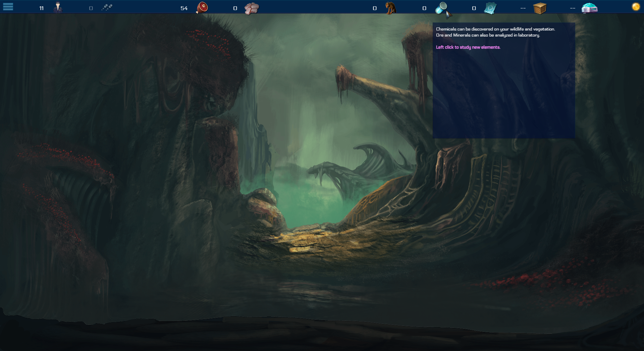This screenshot has height=351, width=644.
Task: Click the chemicals count beside the vial
Action: tap(424, 8)
